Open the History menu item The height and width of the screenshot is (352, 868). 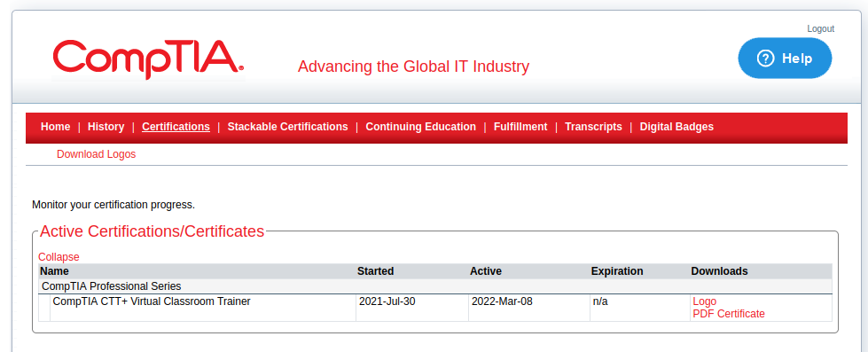106,127
